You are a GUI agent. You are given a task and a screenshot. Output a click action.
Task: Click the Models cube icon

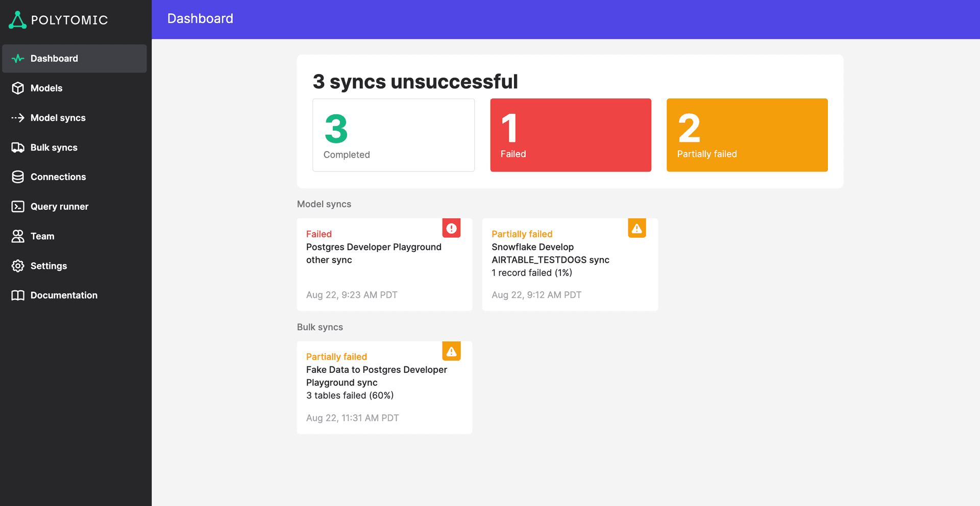tap(18, 88)
